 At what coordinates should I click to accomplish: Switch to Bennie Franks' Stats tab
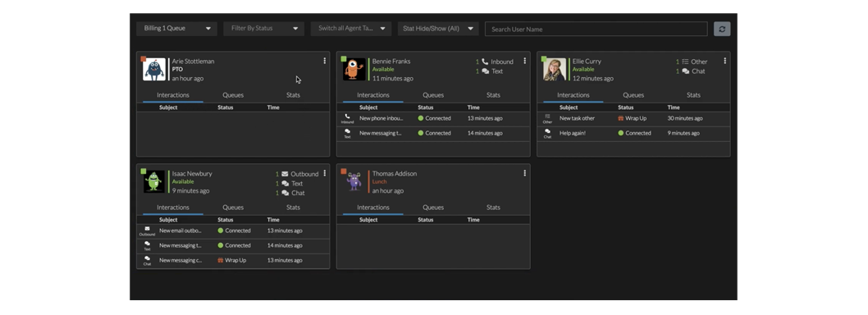click(493, 95)
